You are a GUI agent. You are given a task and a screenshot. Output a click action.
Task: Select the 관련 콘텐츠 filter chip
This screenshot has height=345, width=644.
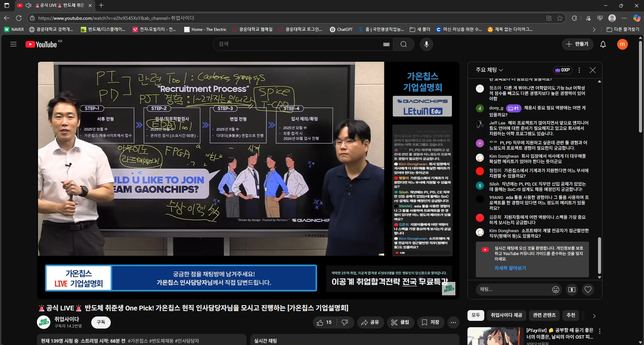pyautogui.click(x=544, y=315)
